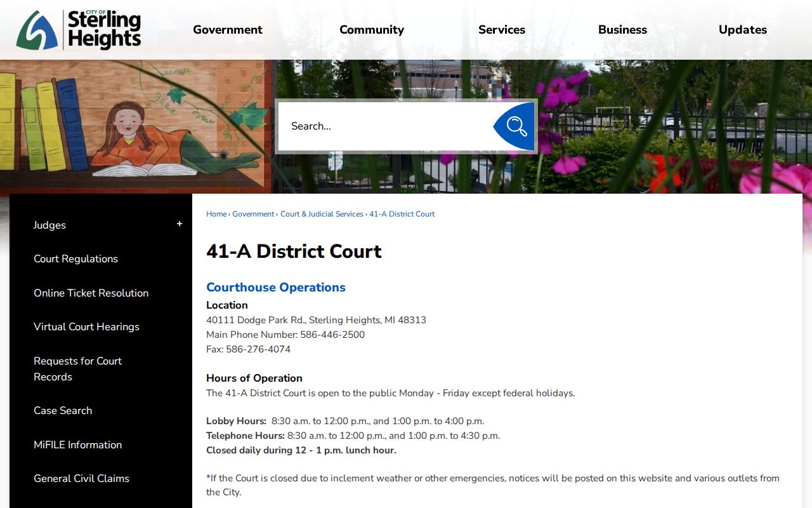Click the Sterling Heights city logo

[79, 30]
